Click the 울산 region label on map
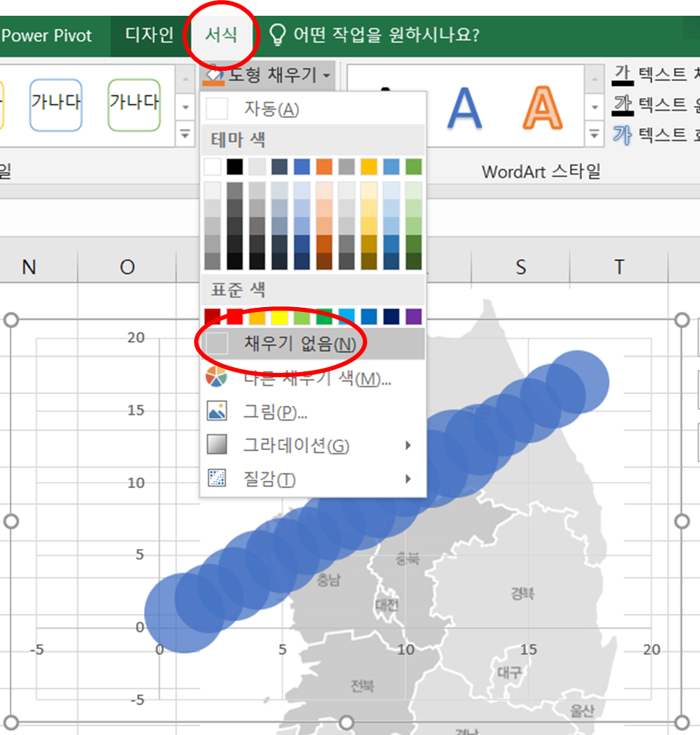The height and width of the screenshot is (735, 700). tap(583, 711)
